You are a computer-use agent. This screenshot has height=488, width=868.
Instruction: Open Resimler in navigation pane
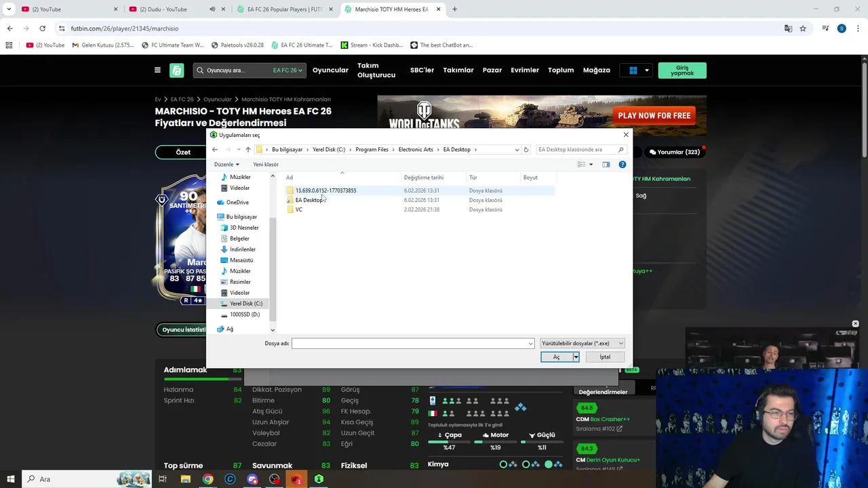pos(240,282)
